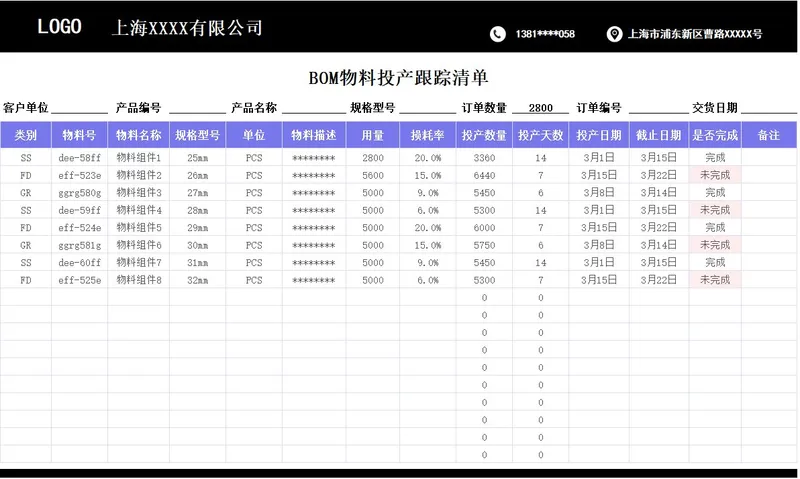Click the 交货日期 blank field
The height and width of the screenshot is (479, 800).
click(769, 108)
